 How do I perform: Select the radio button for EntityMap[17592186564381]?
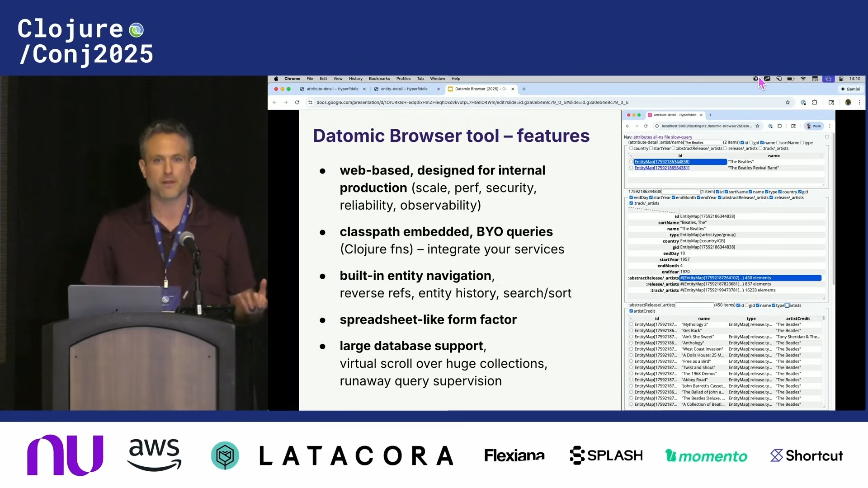click(x=631, y=168)
